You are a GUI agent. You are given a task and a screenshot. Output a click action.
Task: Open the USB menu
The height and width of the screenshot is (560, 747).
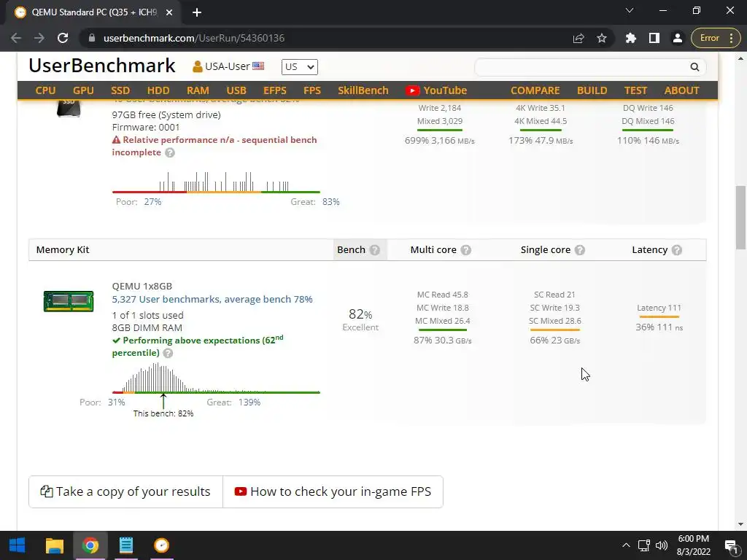click(236, 90)
